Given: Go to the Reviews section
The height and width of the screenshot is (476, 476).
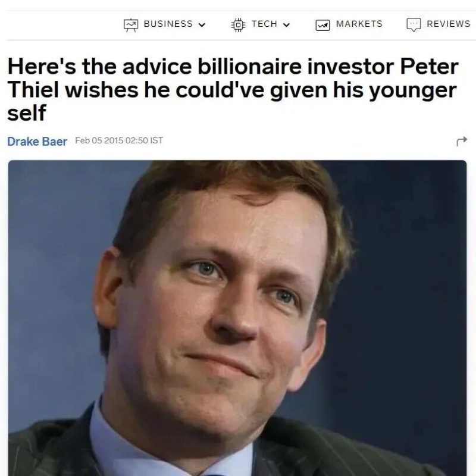Looking at the screenshot, I should click(x=449, y=24).
